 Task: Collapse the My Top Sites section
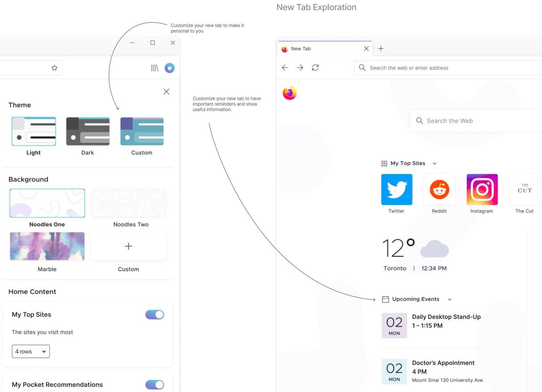tap(434, 163)
